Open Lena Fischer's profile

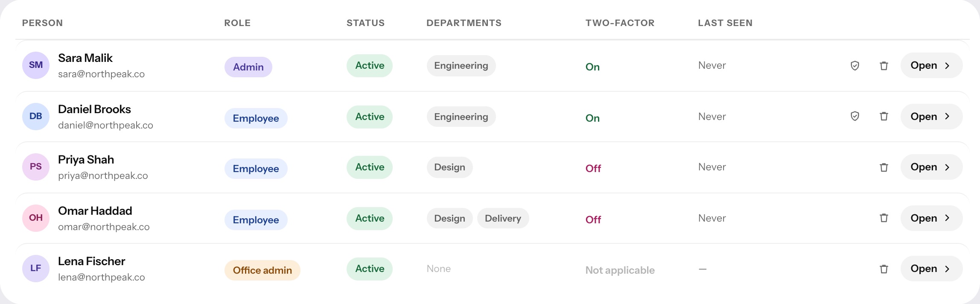click(x=931, y=269)
